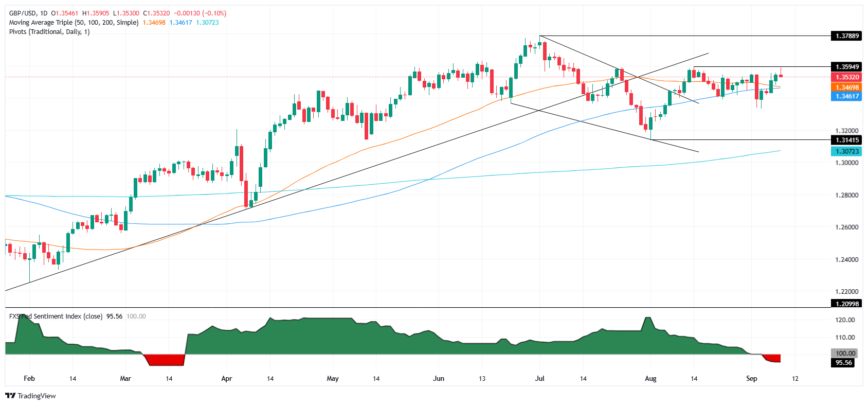This screenshot has width=868, height=405.
Task: Select the blue 1.34617 price axis label
Action: (x=846, y=96)
